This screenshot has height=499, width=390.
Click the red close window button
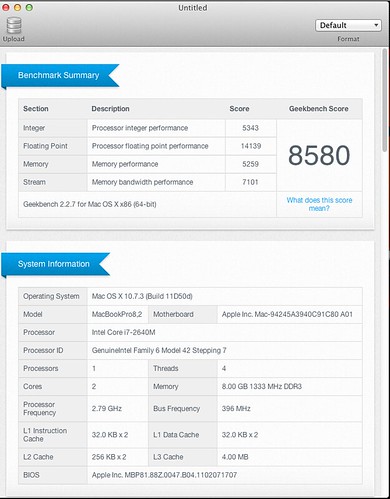pos(6,7)
